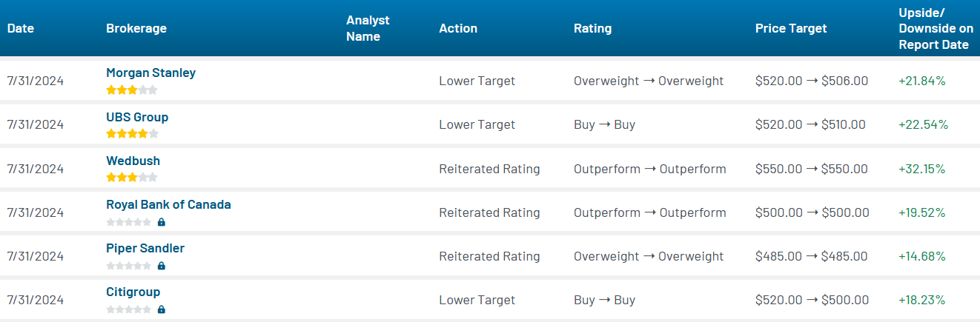Open the Royal Bank of Canada link
The height and width of the screenshot is (322, 980).
[x=168, y=204]
